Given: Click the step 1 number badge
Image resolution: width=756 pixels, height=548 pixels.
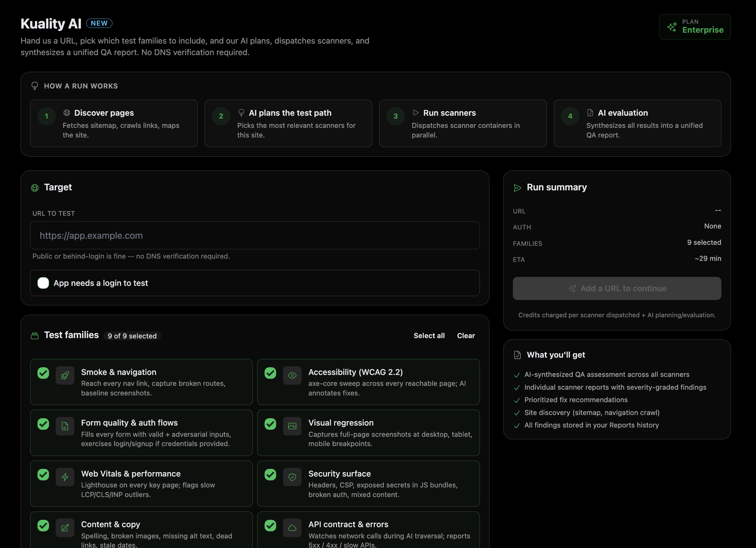Looking at the screenshot, I should coord(47,116).
